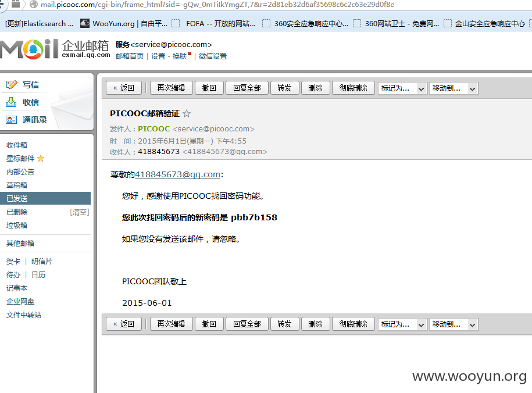Click top « 返回 back button
The height and width of the screenshot is (393, 532).
pyautogui.click(x=124, y=88)
